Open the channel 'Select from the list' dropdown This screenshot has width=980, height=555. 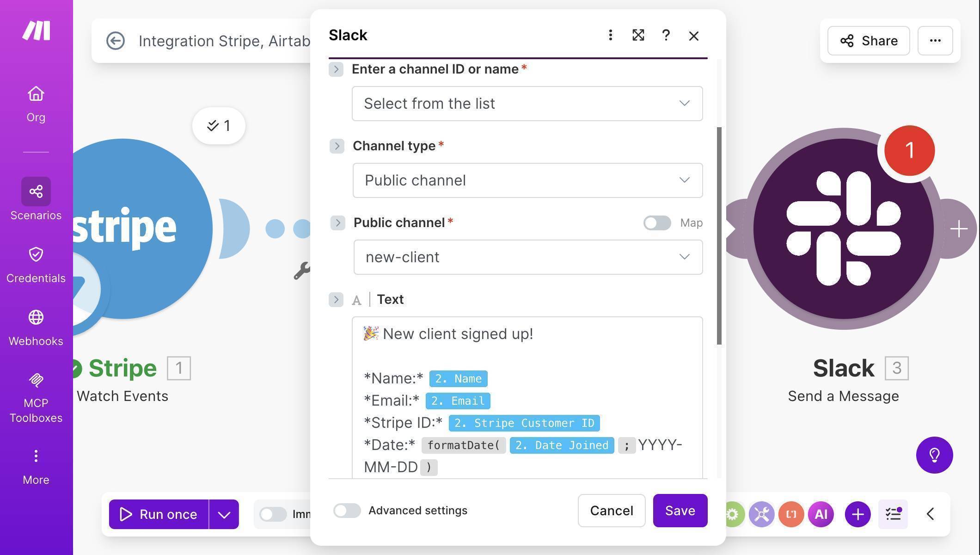pyautogui.click(x=527, y=104)
